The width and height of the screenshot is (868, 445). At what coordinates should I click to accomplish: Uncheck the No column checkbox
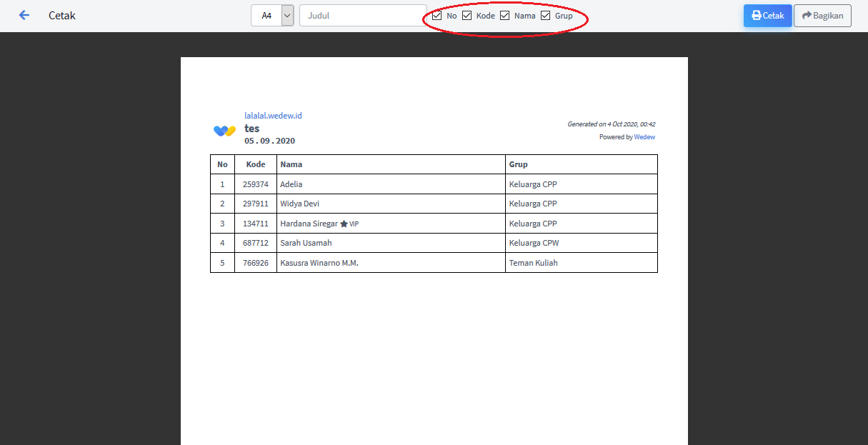[x=437, y=15]
